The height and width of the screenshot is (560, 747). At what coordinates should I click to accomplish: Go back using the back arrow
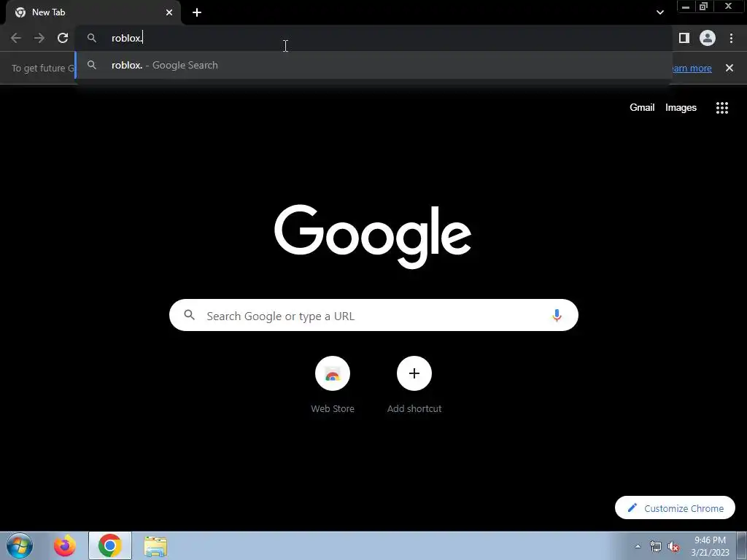[x=16, y=38]
